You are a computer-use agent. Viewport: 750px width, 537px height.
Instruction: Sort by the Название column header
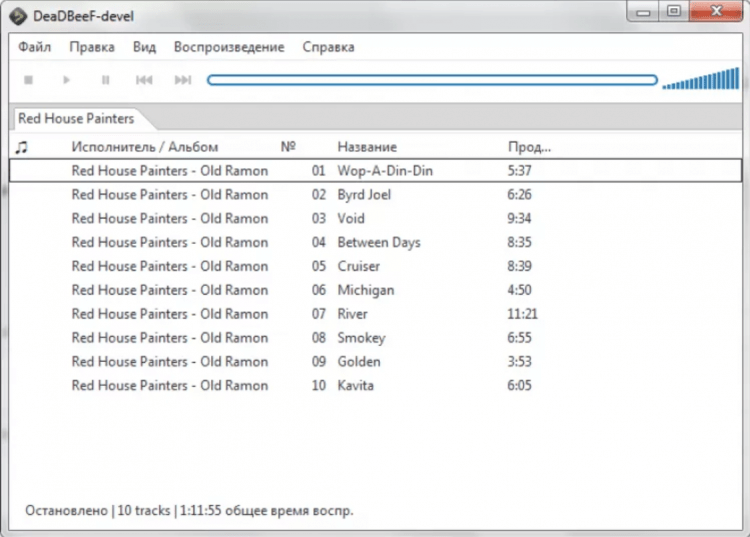click(367, 147)
